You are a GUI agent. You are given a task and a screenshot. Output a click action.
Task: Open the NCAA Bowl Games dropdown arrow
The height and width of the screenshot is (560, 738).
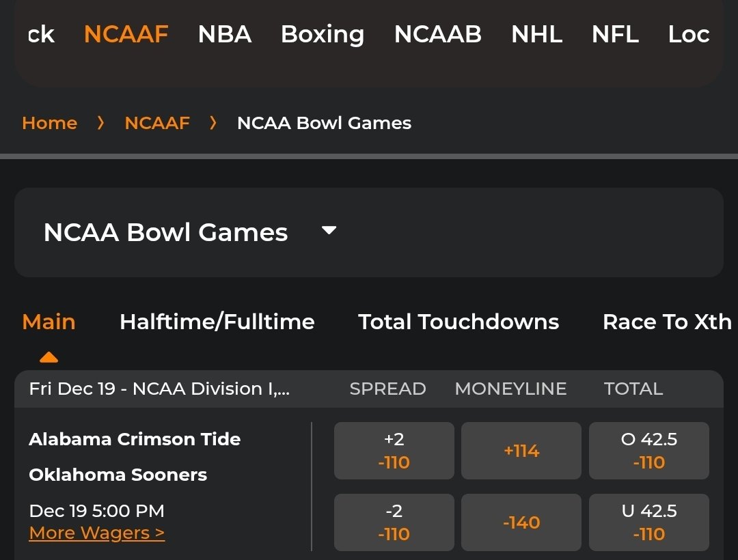329,231
